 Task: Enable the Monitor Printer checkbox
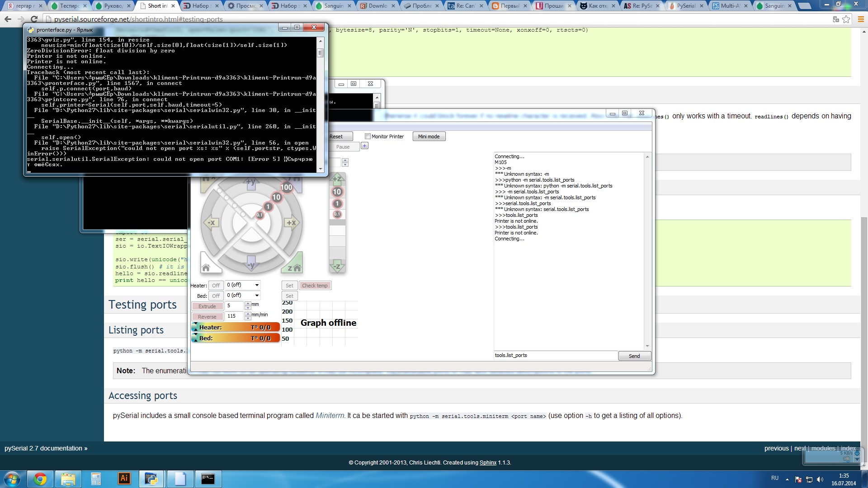(368, 136)
